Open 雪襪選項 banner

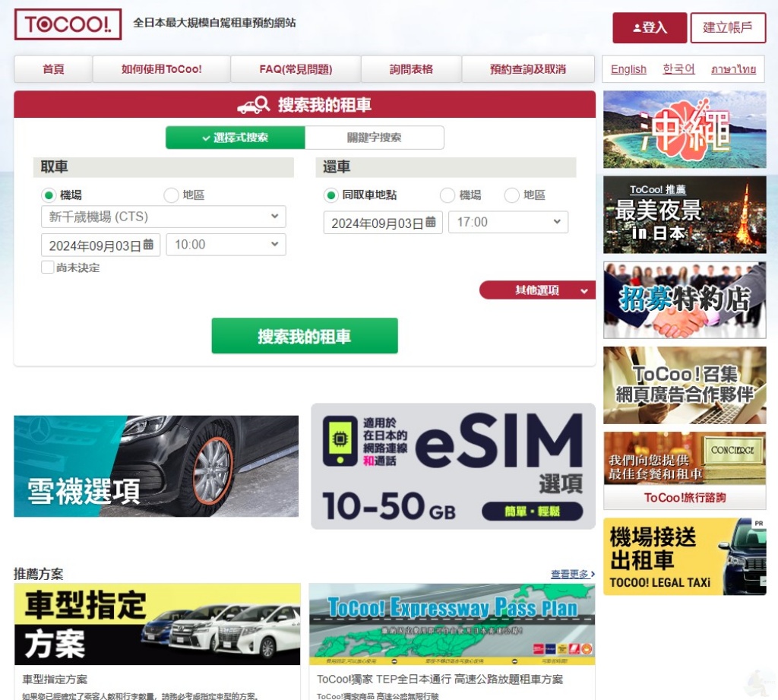(x=157, y=466)
